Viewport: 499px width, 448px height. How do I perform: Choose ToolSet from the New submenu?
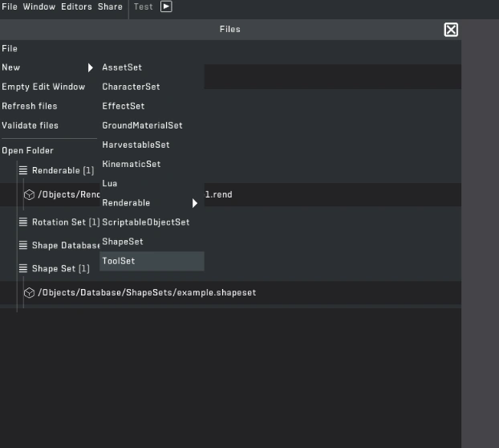coord(119,261)
